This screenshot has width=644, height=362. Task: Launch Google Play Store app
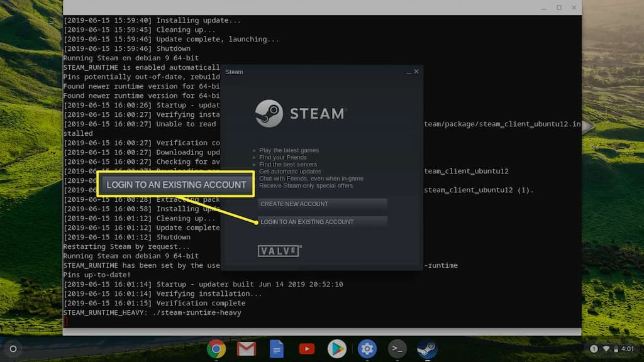(x=337, y=349)
